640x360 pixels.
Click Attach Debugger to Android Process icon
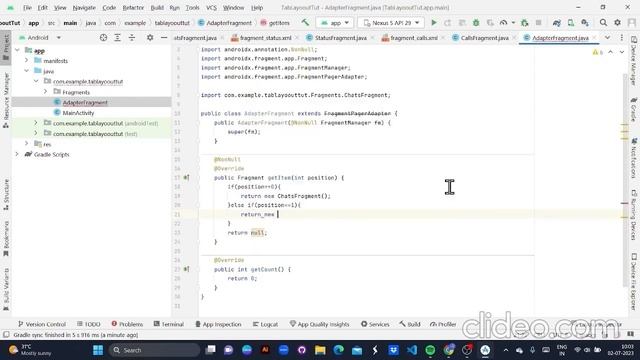tap(524, 23)
